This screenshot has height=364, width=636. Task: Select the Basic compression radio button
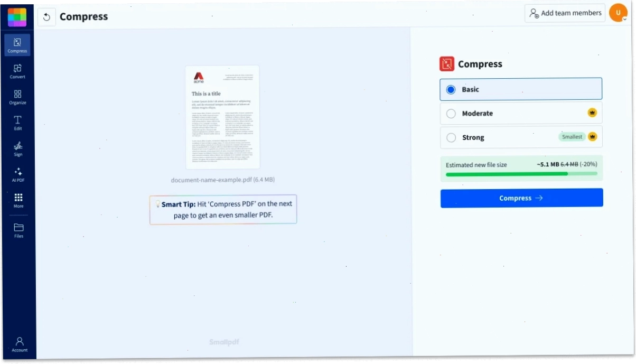[x=451, y=90]
